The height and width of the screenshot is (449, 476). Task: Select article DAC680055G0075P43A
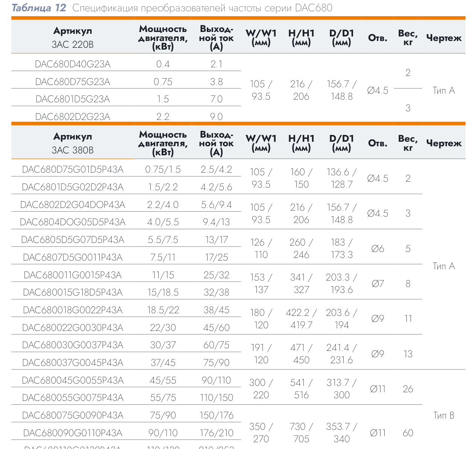tap(73, 398)
